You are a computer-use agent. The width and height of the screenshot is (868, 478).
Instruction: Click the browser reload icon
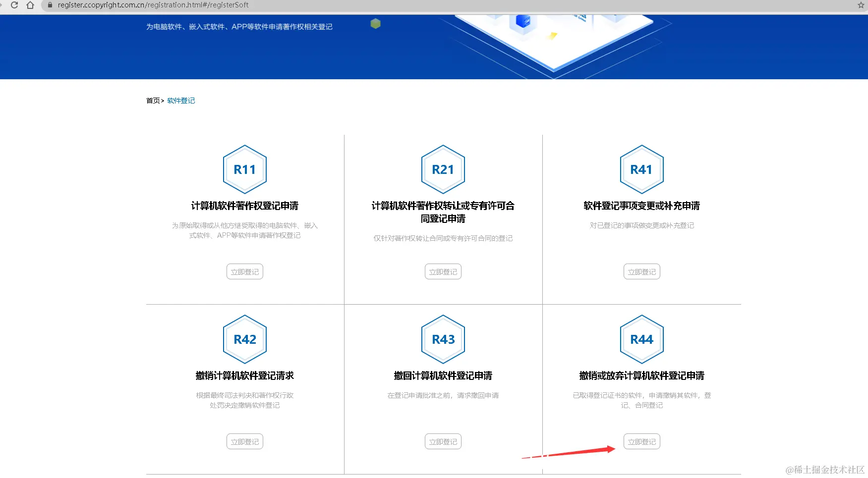(x=14, y=5)
